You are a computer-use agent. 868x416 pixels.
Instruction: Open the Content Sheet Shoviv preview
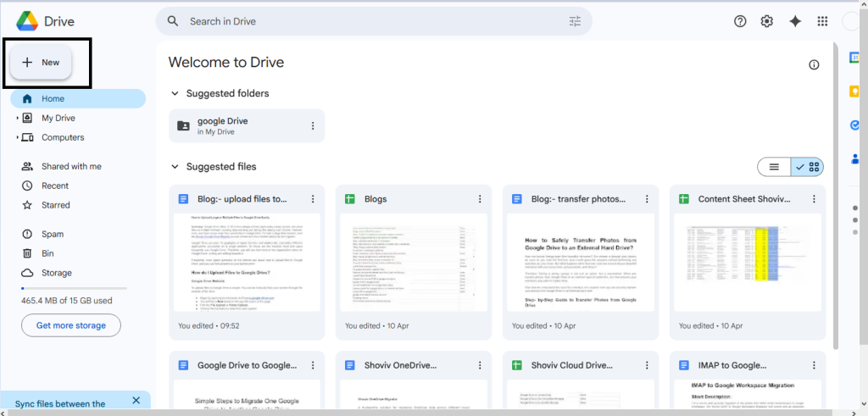pos(748,263)
